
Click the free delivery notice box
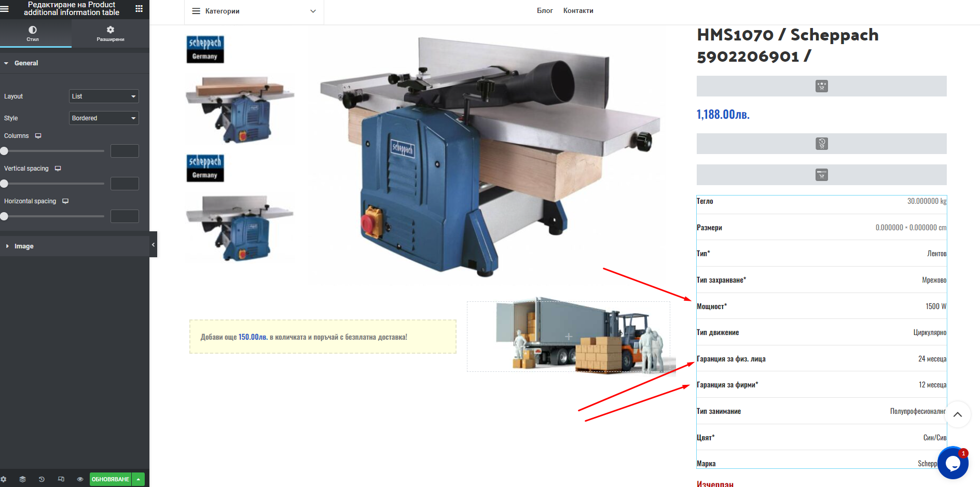323,337
